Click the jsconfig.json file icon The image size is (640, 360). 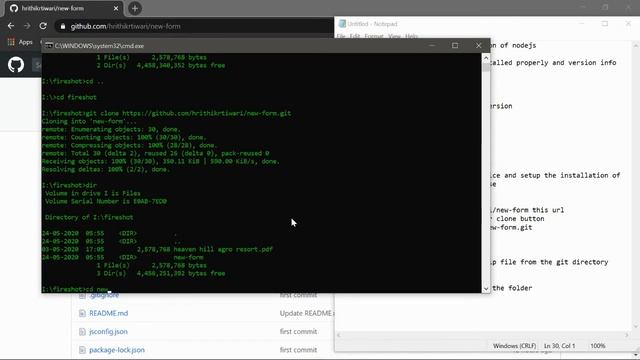pos(82,331)
